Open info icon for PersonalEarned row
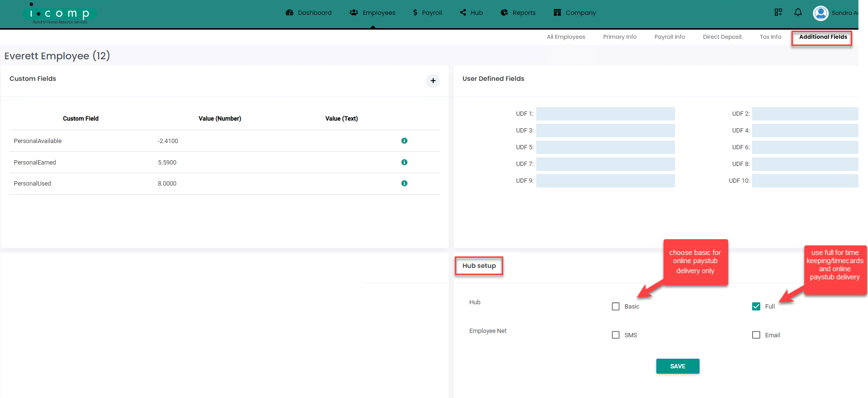This screenshot has width=868, height=398. click(404, 162)
